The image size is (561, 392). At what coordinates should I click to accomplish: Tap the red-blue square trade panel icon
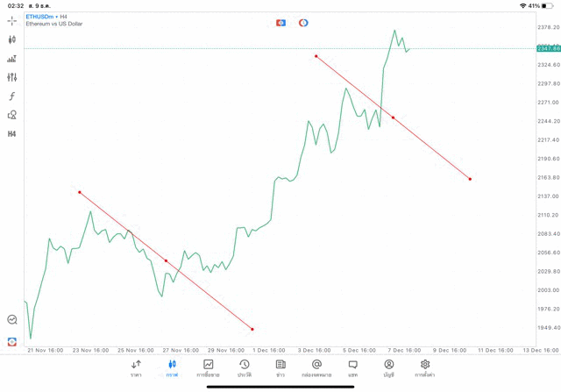(280, 23)
